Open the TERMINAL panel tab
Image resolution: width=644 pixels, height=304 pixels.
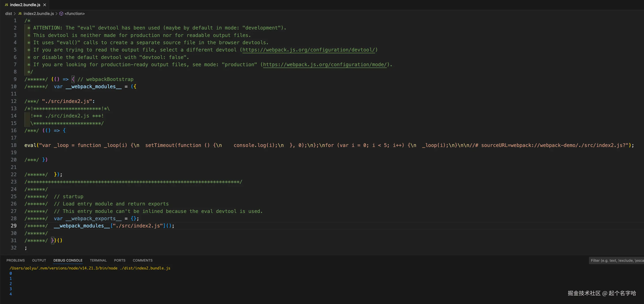98,260
